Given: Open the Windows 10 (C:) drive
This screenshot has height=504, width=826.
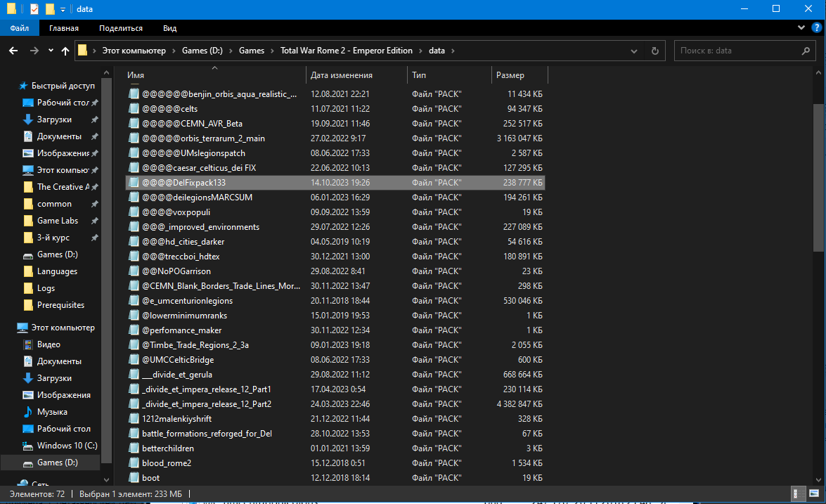Looking at the screenshot, I should pos(67,445).
